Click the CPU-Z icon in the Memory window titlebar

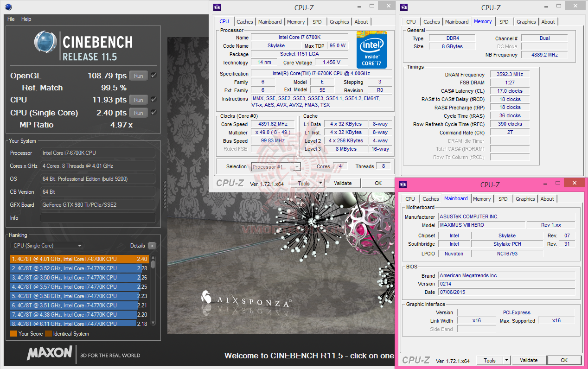tap(403, 7)
